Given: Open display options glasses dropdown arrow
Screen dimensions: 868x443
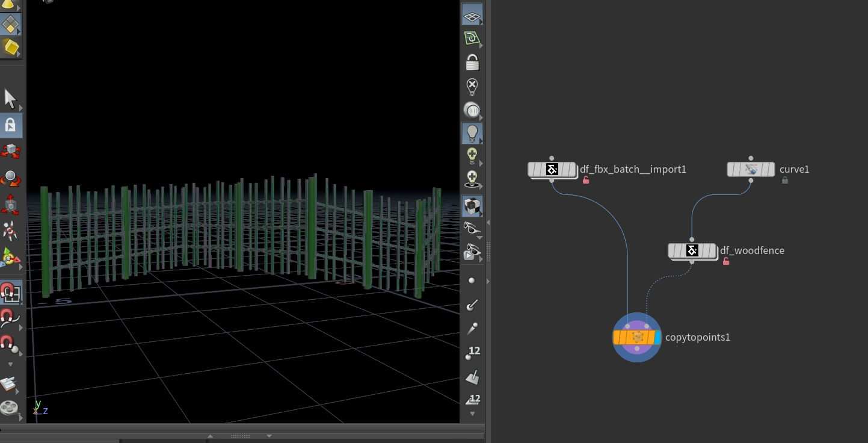Looking at the screenshot, I should pyautogui.click(x=479, y=238).
